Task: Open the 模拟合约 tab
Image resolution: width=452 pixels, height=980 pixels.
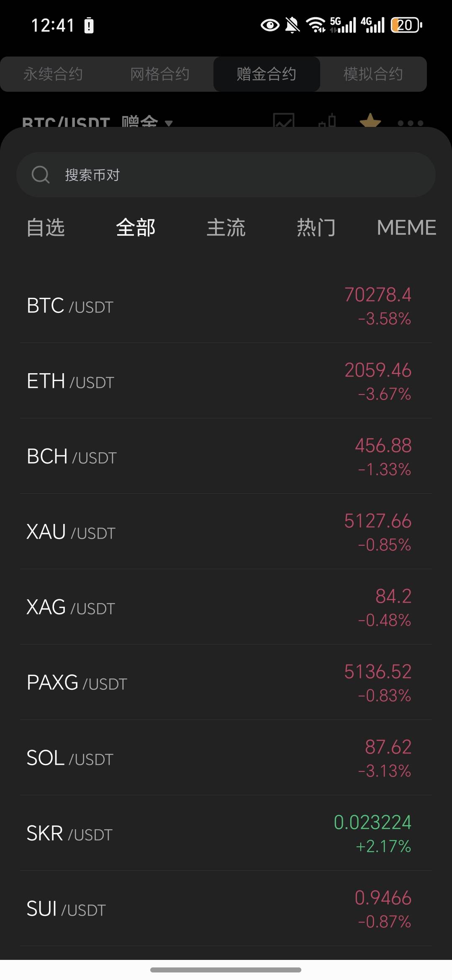Action: (373, 74)
